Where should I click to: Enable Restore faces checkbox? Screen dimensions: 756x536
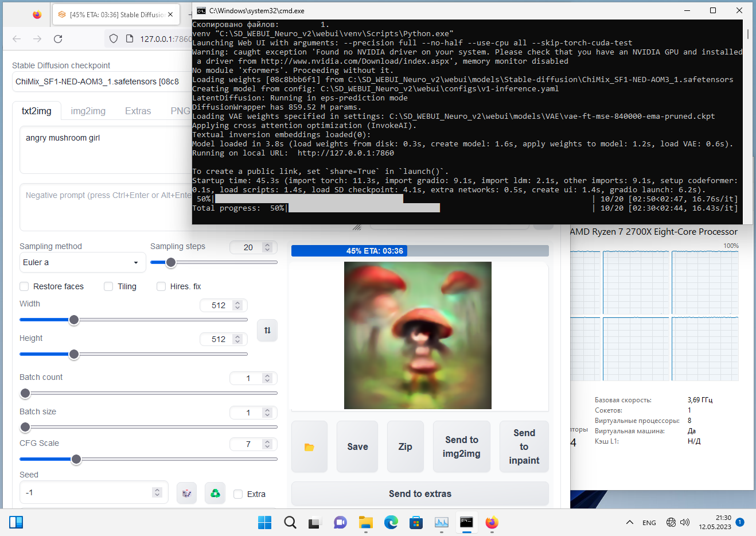[24, 286]
